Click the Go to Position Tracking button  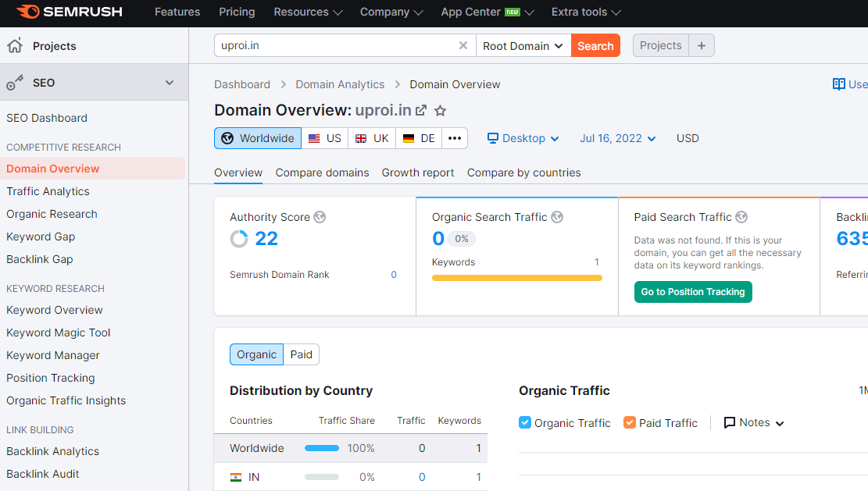[693, 292]
